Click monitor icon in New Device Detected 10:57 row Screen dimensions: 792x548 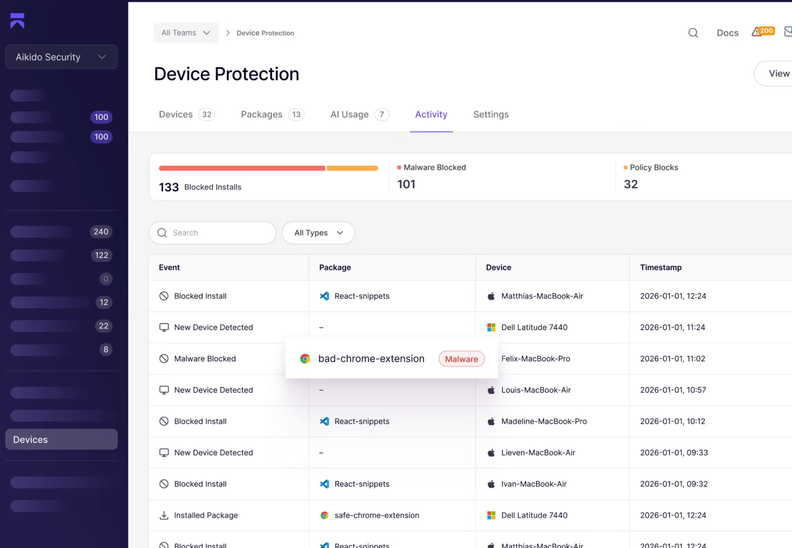tap(164, 390)
